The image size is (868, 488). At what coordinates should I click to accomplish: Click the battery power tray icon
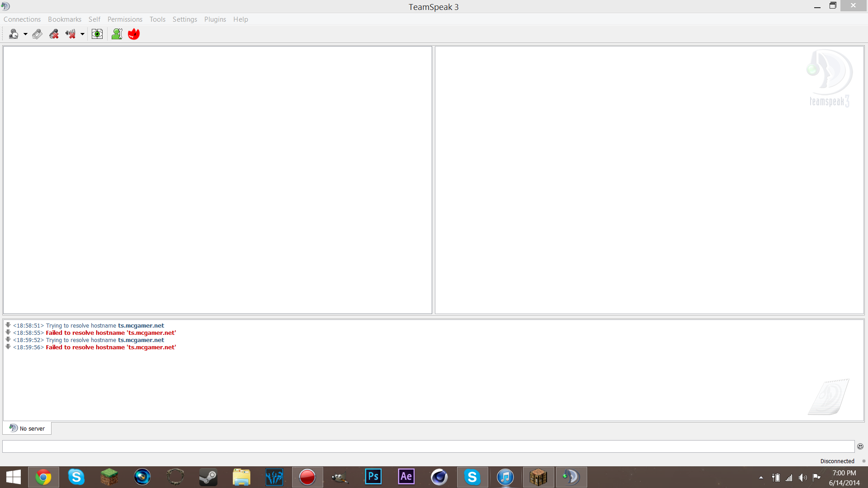pyautogui.click(x=776, y=478)
